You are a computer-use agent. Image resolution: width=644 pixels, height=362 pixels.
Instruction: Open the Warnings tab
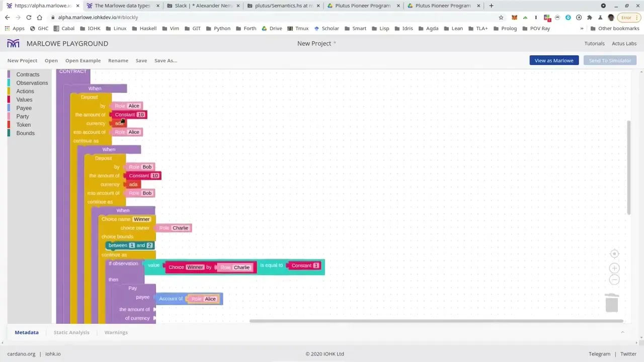pyautogui.click(x=116, y=332)
